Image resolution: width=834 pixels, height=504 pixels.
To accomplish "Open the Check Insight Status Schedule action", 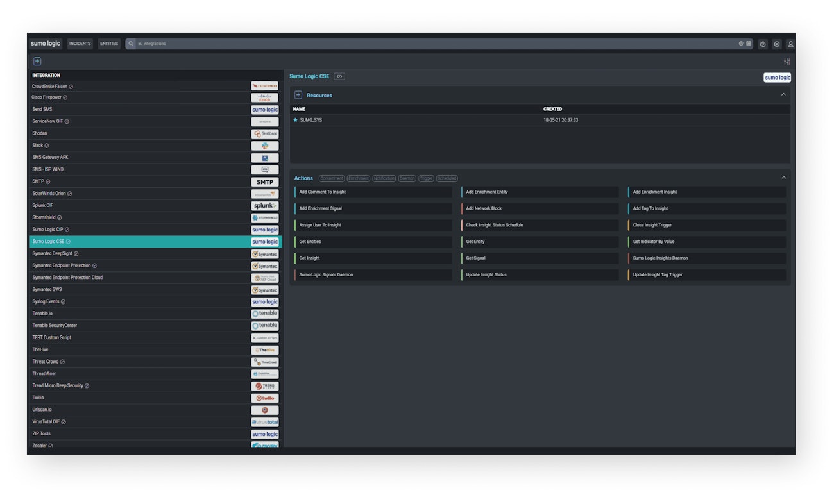I will point(540,225).
